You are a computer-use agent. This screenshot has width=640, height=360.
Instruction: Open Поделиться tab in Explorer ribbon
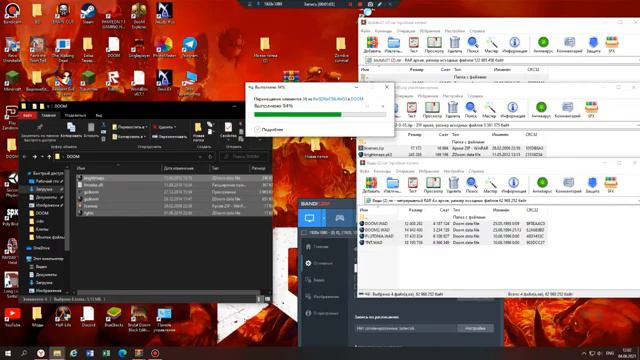(76, 116)
